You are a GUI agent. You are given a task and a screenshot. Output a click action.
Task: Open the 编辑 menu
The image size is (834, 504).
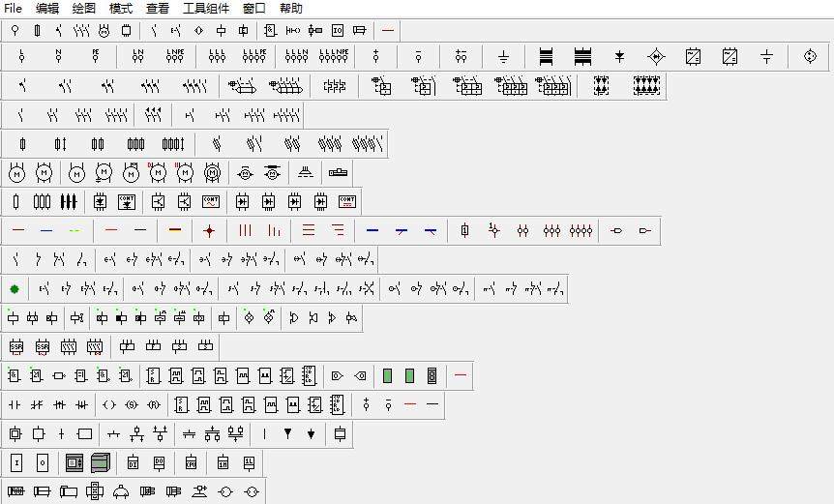tap(47, 8)
